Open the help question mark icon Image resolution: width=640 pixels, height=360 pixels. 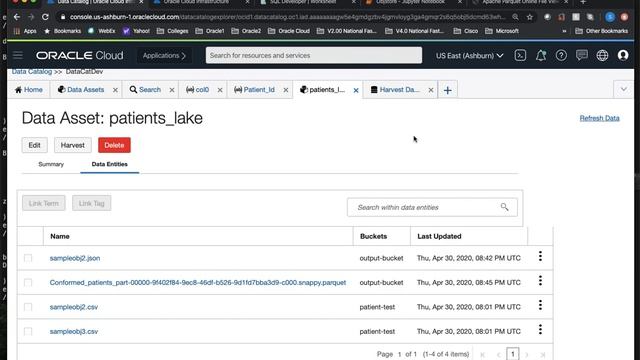pyautogui.click(x=561, y=55)
